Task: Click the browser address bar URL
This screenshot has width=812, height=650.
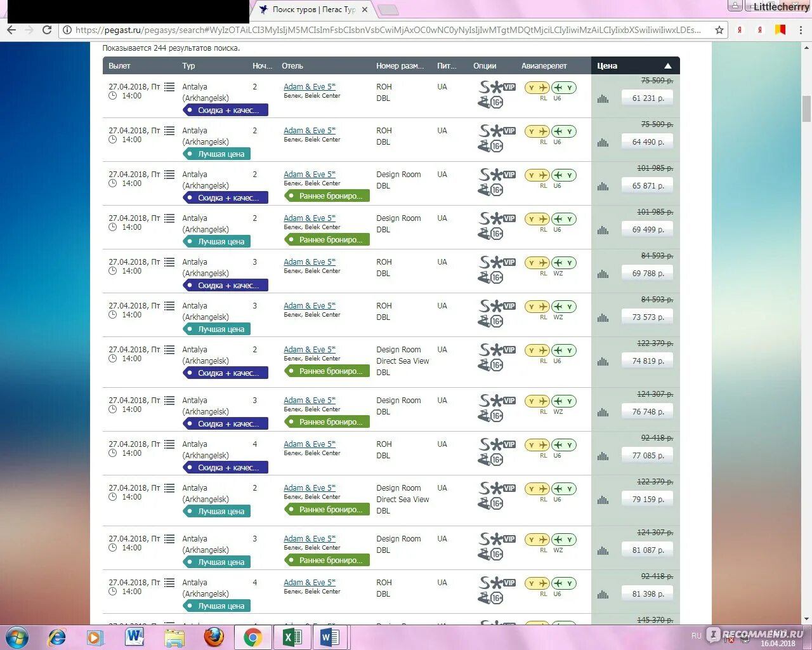Action: 388,30
